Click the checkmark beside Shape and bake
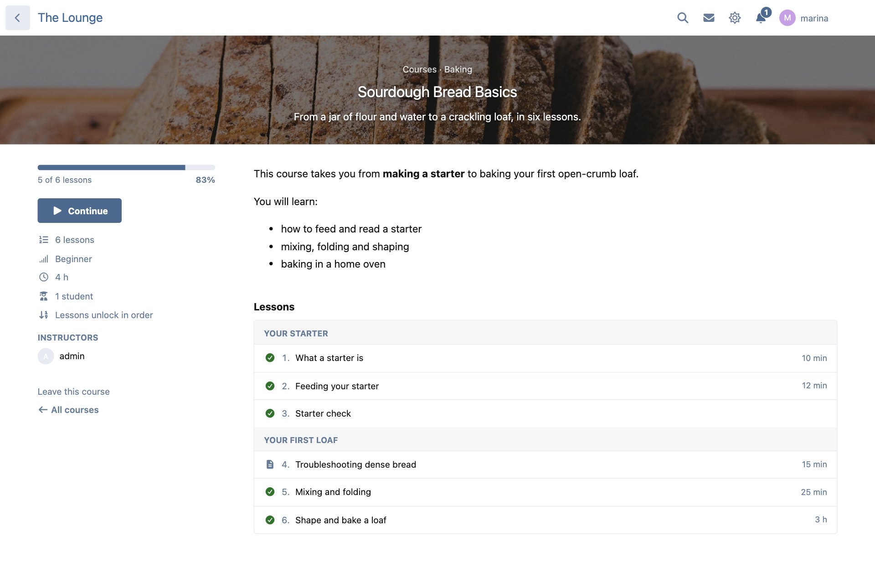 click(x=270, y=520)
